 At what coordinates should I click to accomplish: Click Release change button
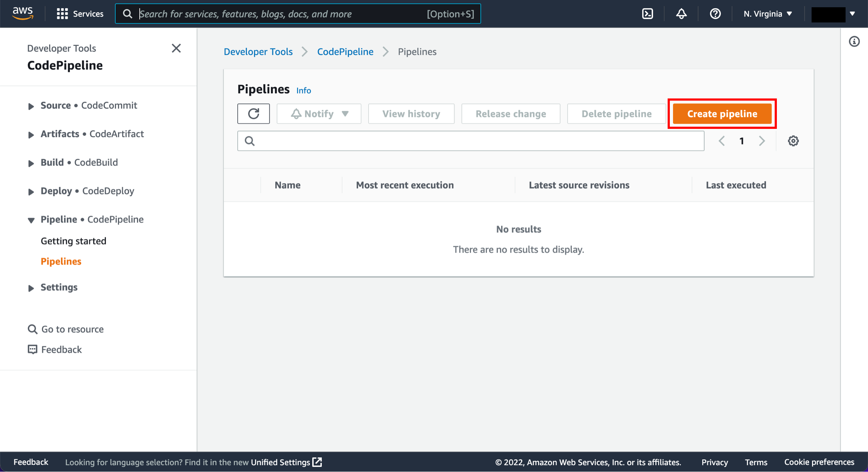pyautogui.click(x=511, y=114)
